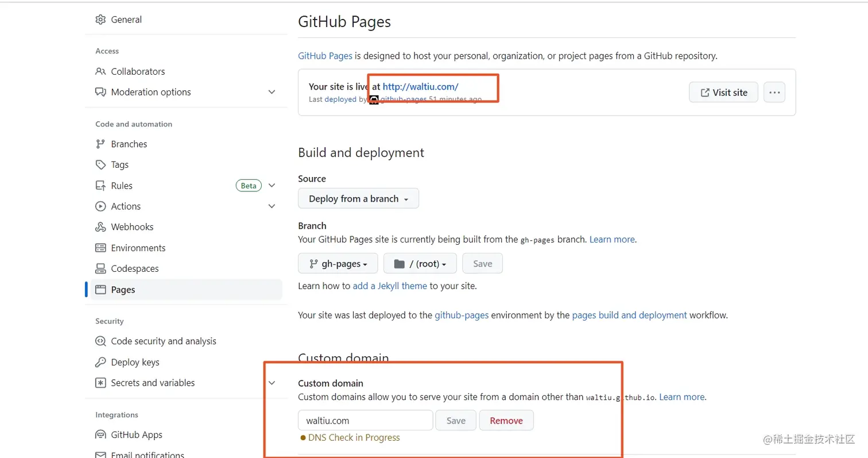This screenshot has width=868, height=458.
Task: Click the Branches git-branch icon
Action: pyautogui.click(x=100, y=144)
